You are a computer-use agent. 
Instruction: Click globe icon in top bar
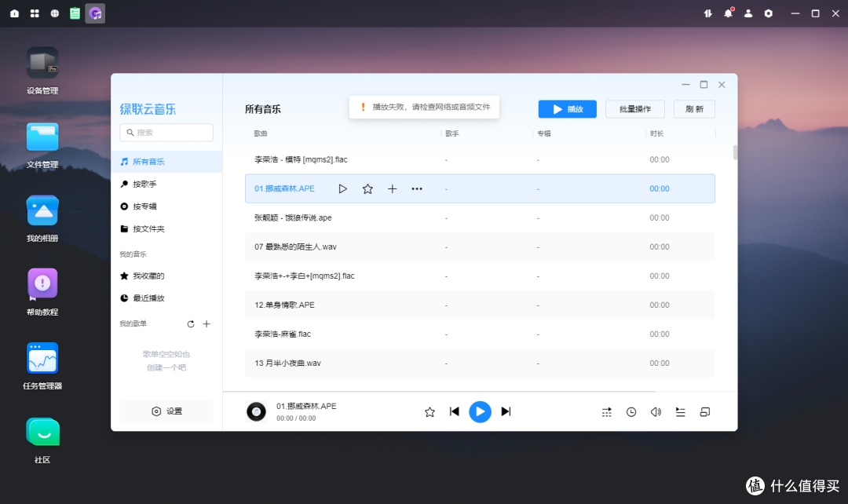coord(55,13)
